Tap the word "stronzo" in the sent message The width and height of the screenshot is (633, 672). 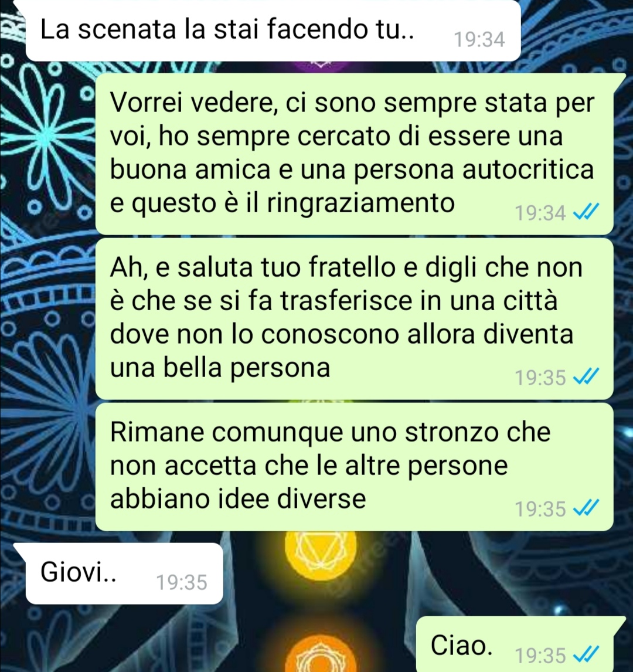click(x=452, y=432)
